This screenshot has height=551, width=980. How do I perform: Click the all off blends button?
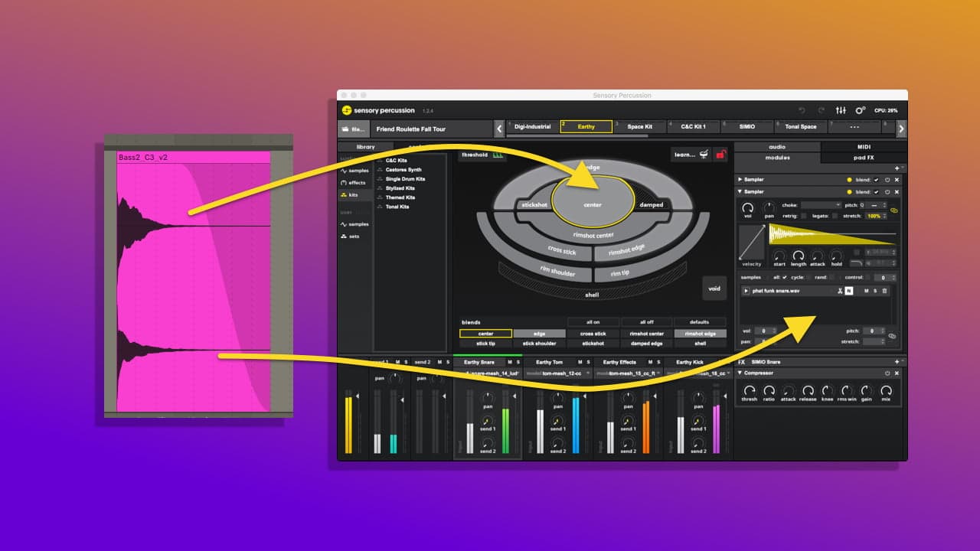(646, 322)
